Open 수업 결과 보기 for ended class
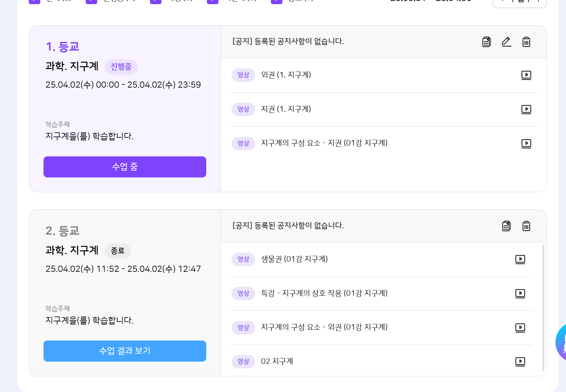The image size is (566, 392). 125,351
